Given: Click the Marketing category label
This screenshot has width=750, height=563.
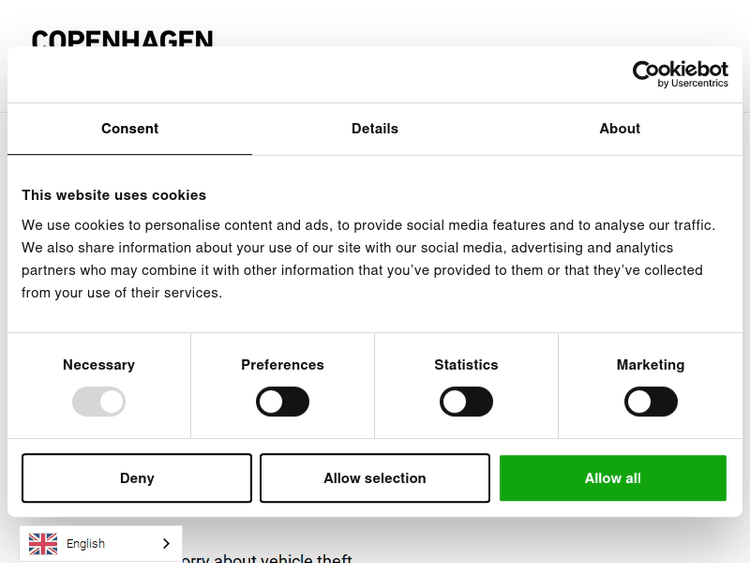Looking at the screenshot, I should click(651, 365).
